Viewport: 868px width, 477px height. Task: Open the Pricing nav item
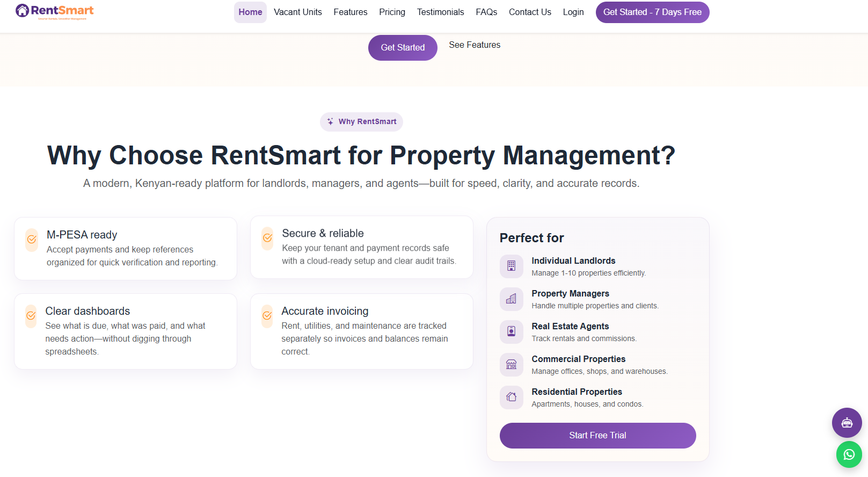pyautogui.click(x=392, y=12)
